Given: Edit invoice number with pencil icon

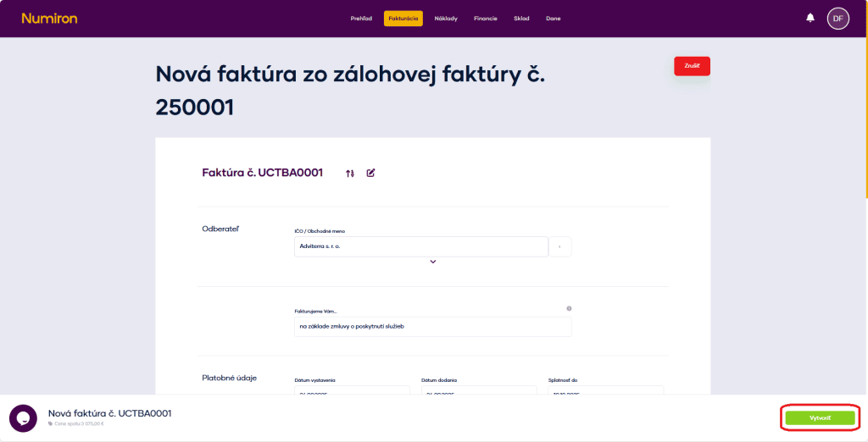Looking at the screenshot, I should tap(371, 173).
